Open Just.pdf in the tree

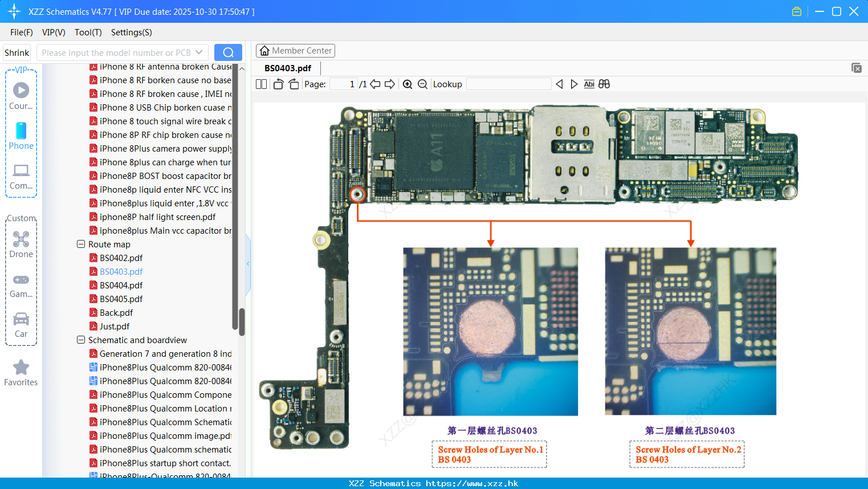point(115,326)
